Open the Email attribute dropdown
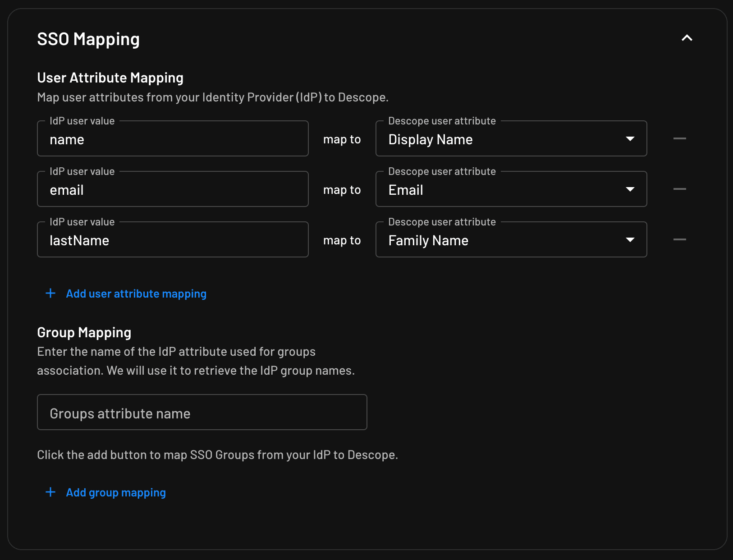The width and height of the screenshot is (733, 560). click(511, 189)
